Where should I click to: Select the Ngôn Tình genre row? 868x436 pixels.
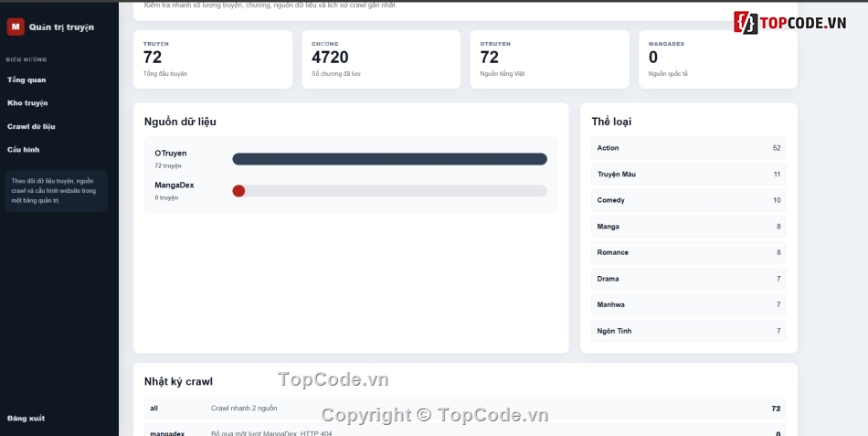pyautogui.click(x=689, y=331)
